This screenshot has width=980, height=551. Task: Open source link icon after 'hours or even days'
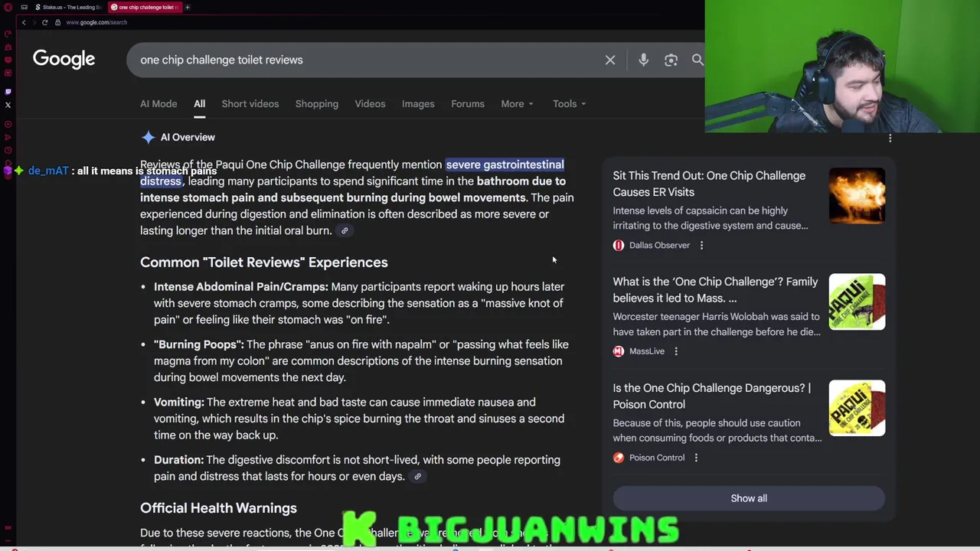(x=417, y=477)
